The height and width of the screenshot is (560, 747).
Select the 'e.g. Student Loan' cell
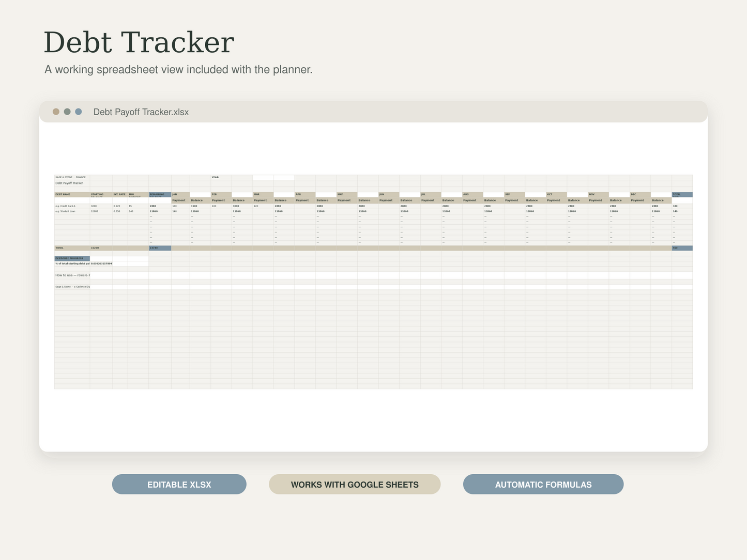coord(72,211)
